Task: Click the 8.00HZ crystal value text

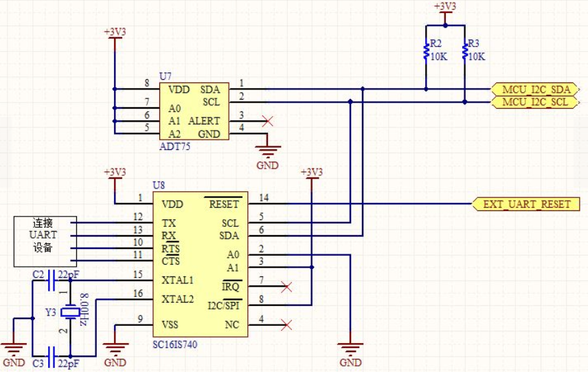Action: (84, 309)
